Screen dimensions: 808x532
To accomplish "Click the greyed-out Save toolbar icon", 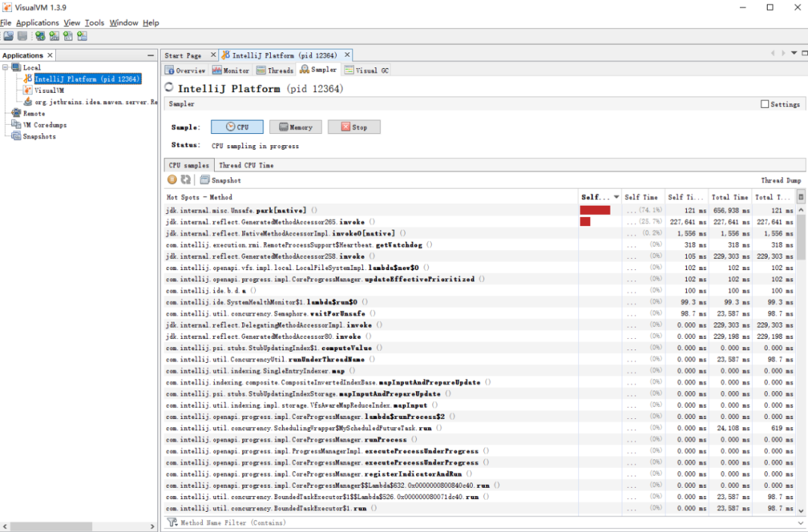I will (x=22, y=36).
